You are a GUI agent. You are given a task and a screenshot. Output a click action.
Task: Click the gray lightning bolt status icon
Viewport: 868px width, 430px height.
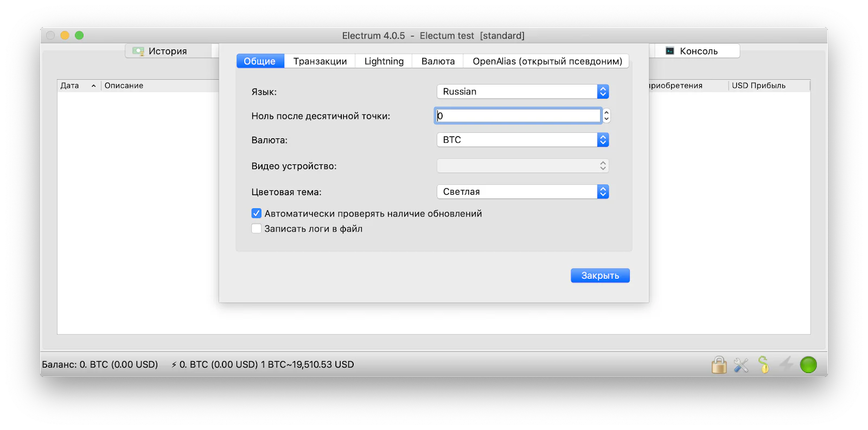[x=786, y=364]
